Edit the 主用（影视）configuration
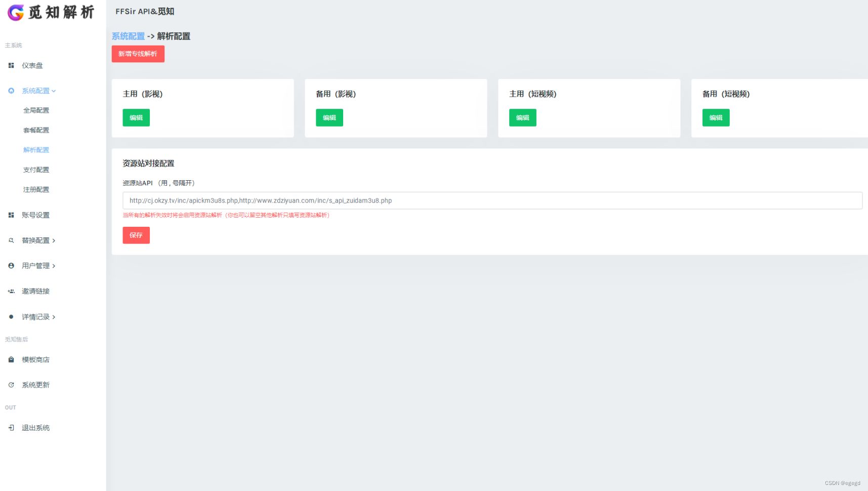This screenshot has height=491, width=868. coord(136,117)
